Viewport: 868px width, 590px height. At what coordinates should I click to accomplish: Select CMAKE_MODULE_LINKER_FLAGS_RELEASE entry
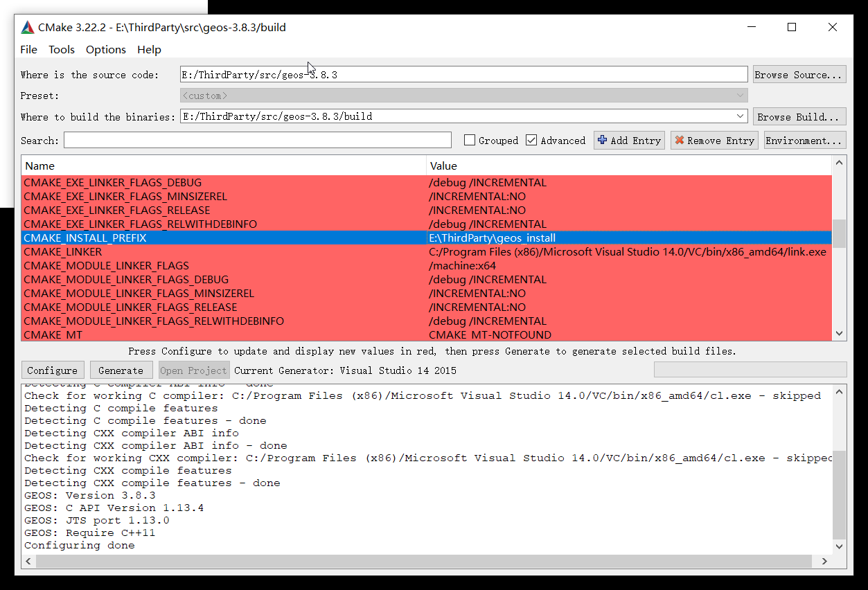[130, 307]
